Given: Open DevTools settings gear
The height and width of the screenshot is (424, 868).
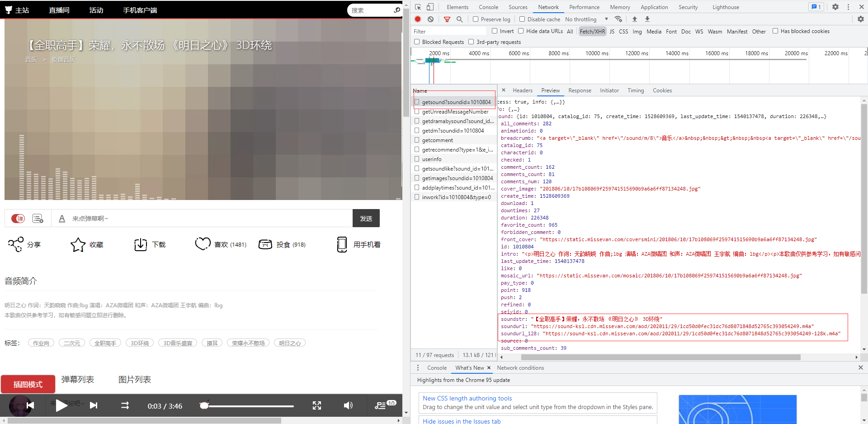Looking at the screenshot, I should tap(835, 7).
